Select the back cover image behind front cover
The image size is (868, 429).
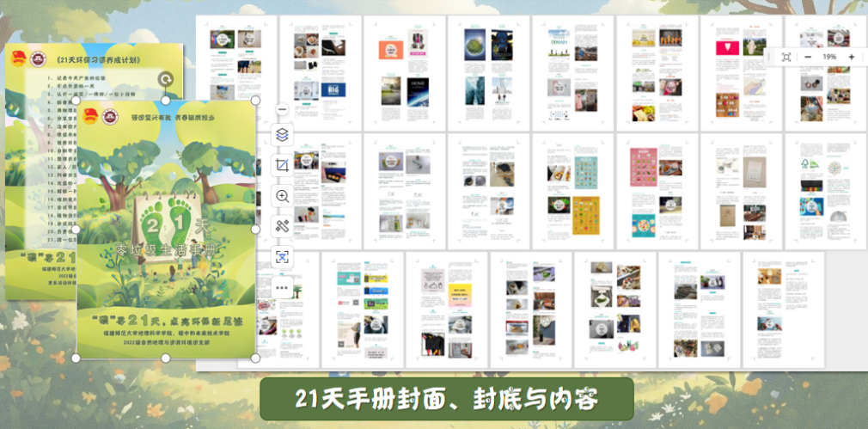pyautogui.click(x=39, y=172)
